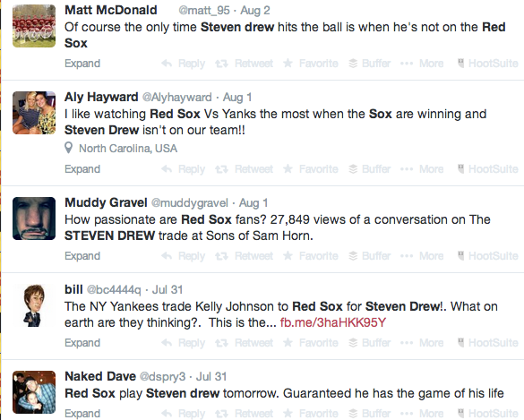Share Muddy Gravel's tweet via HootSuite
The height and width of the screenshot is (420, 524).
click(487, 255)
